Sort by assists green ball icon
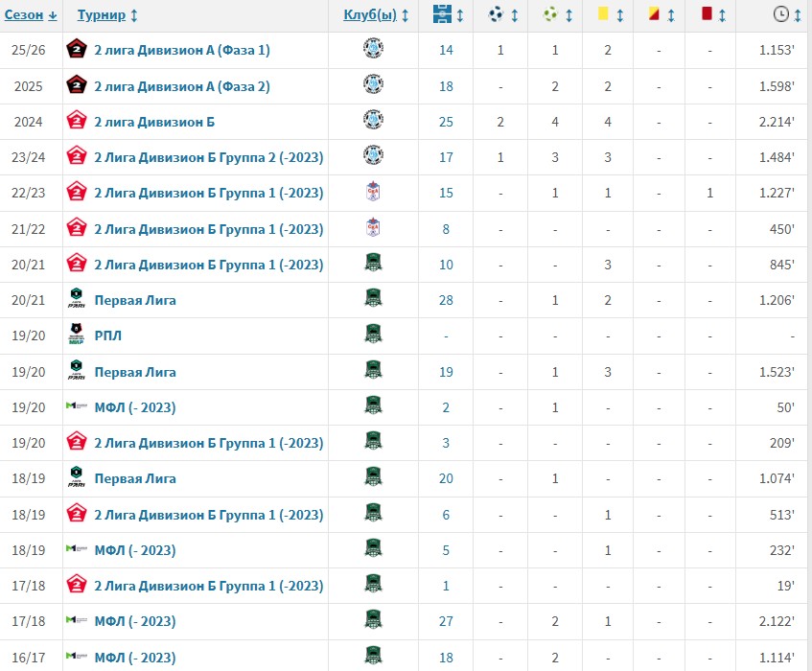This screenshot has width=812, height=671. 550,14
